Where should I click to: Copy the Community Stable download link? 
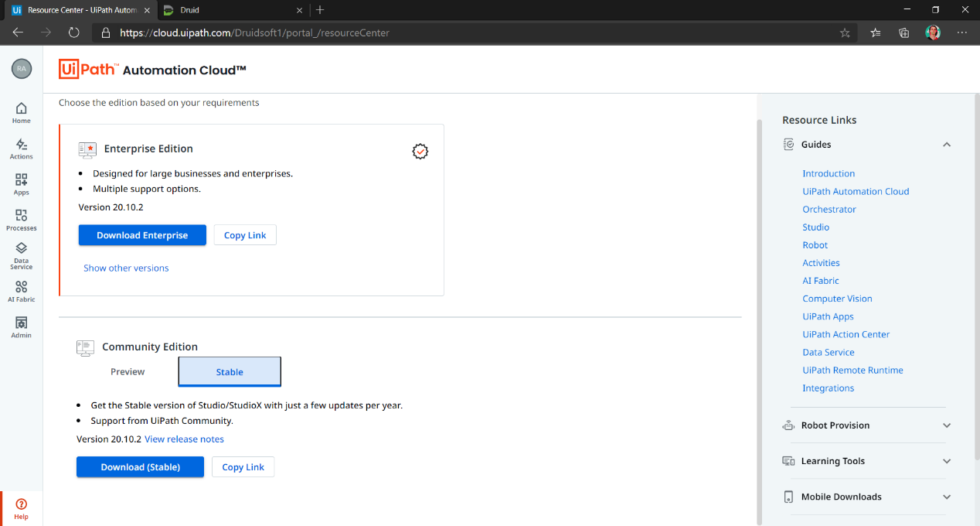243,467
